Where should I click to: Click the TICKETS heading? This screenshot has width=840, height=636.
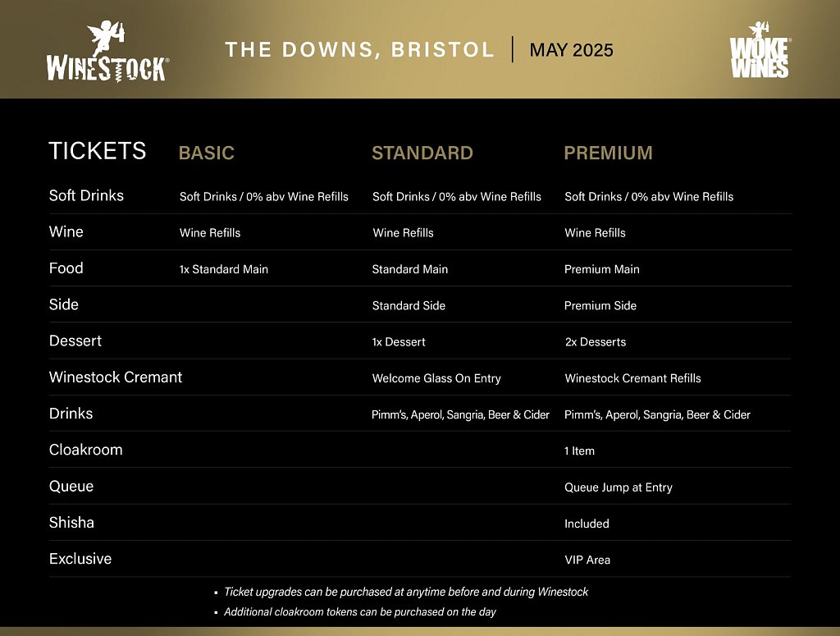(98, 150)
